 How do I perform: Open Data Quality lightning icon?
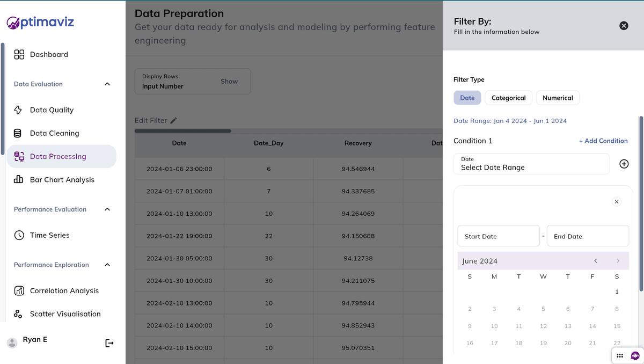(18, 110)
